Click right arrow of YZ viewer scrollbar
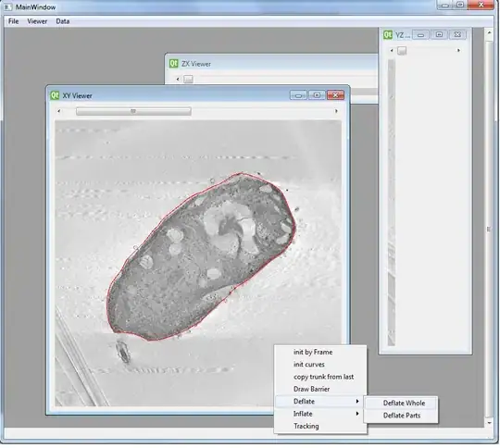 click(x=458, y=50)
